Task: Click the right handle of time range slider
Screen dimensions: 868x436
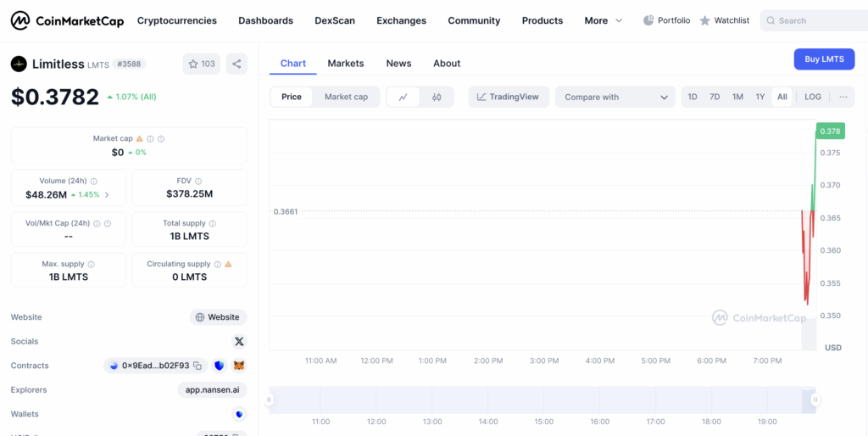Action: (x=815, y=400)
